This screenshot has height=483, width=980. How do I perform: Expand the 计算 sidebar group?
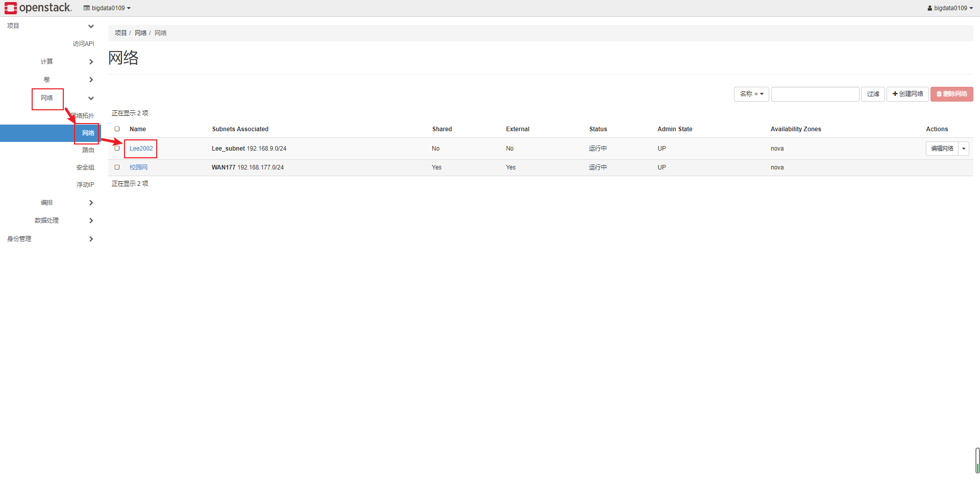click(91, 62)
